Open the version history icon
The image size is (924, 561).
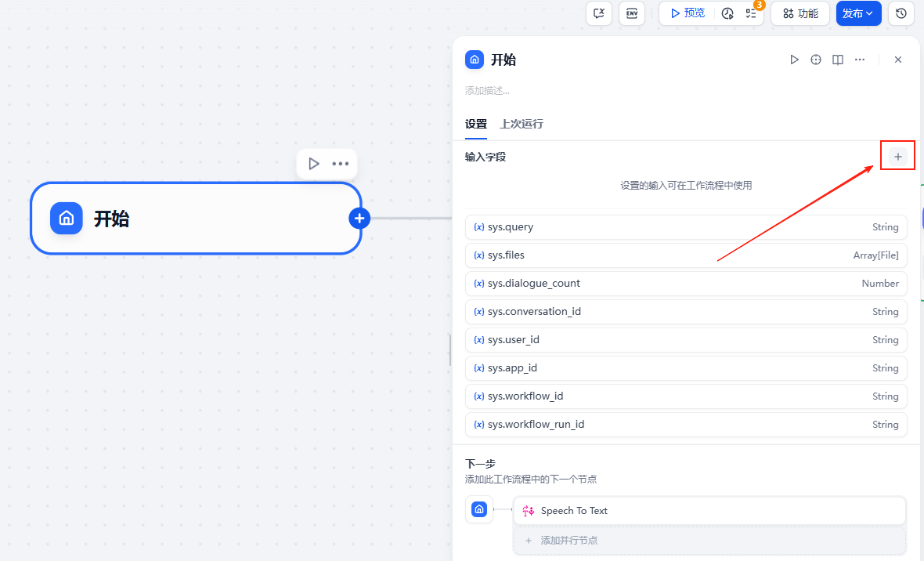(901, 13)
